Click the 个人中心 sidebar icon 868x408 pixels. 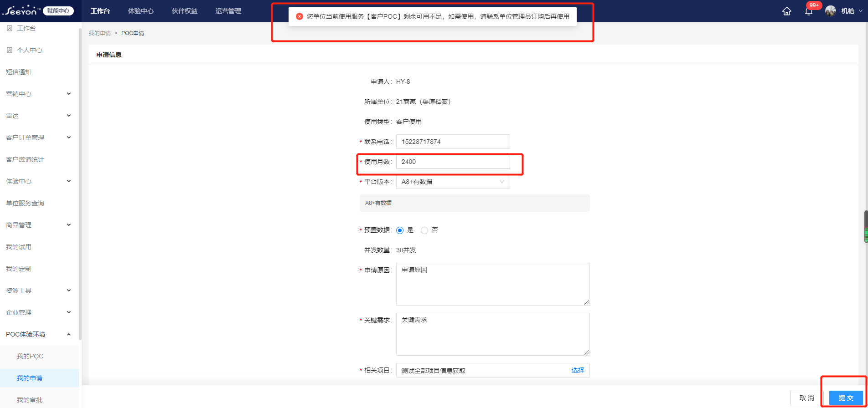pos(10,50)
